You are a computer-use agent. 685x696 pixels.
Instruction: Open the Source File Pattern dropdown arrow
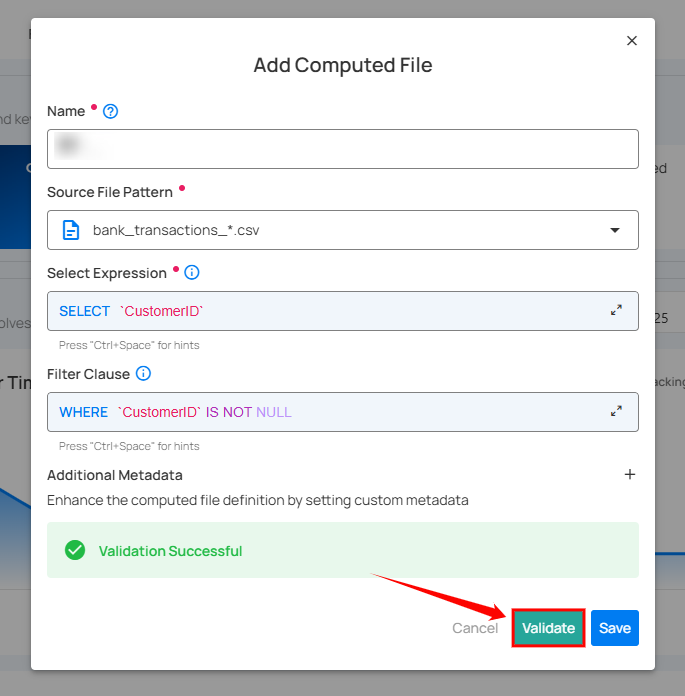pos(614,230)
